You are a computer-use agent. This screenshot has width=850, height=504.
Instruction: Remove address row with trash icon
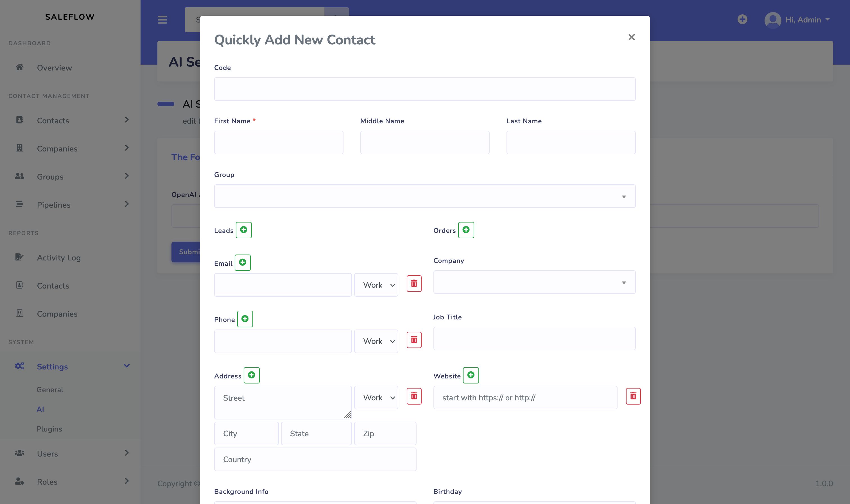(414, 396)
